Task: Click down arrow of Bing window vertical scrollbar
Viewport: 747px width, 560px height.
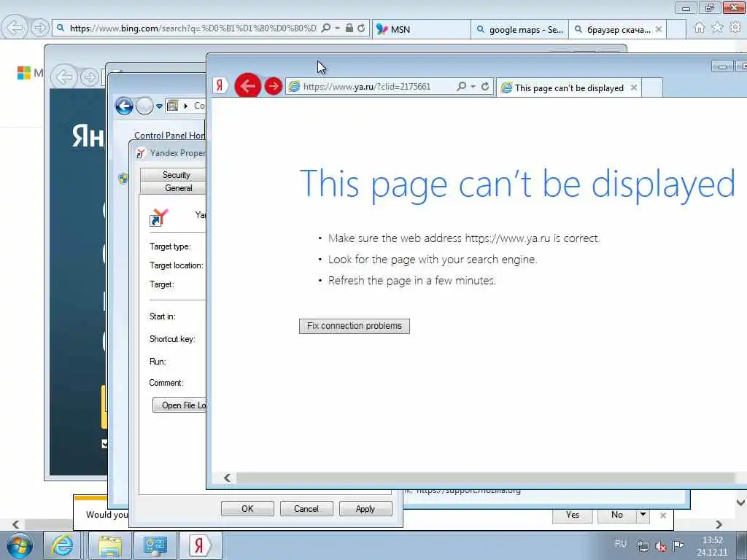Action: pyautogui.click(x=740, y=502)
